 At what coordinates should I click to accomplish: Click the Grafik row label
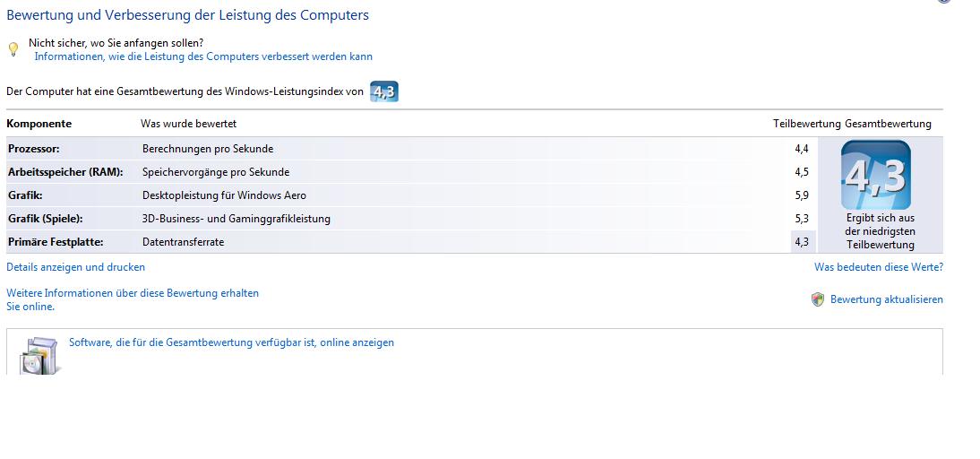pyautogui.click(x=26, y=195)
